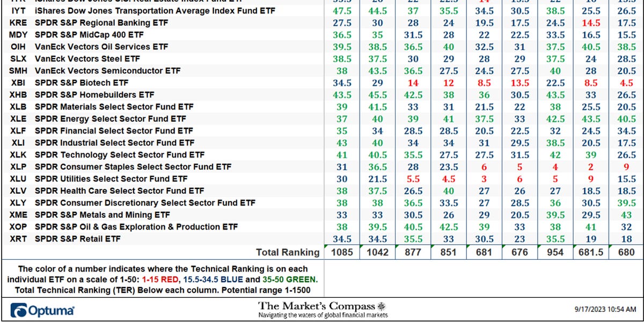The width and height of the screenshot is (644, 322).
Task: Click the red 3 in XLU row
Action: pos(484,179)
